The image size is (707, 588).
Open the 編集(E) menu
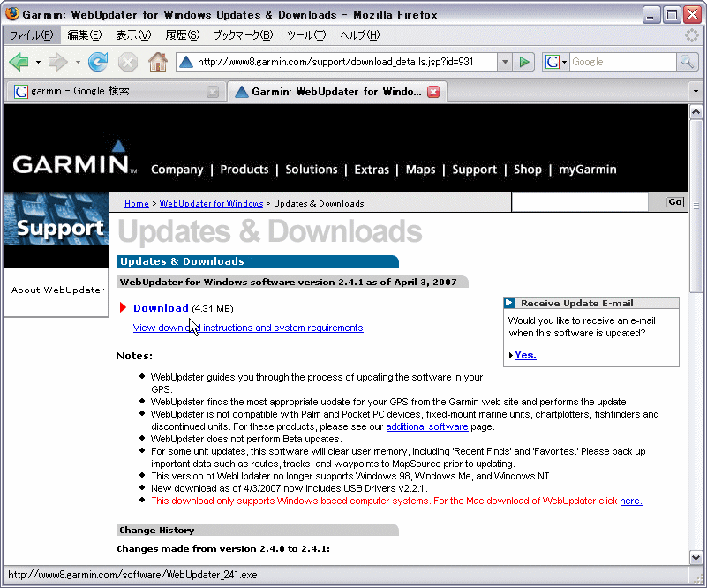(85, 35)
